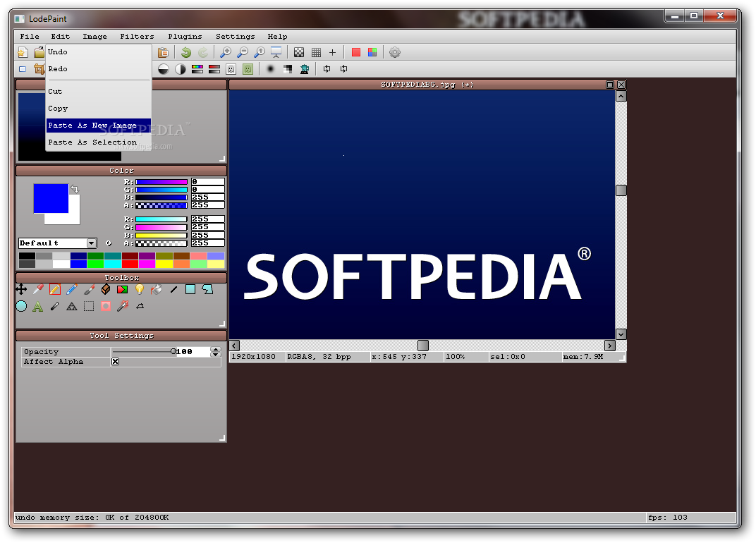Image resolution: width=756 pixels, height=543 pixels.
Task: Open settings via the gear icon
Action: pyautogui.click(x=395, y=53)
